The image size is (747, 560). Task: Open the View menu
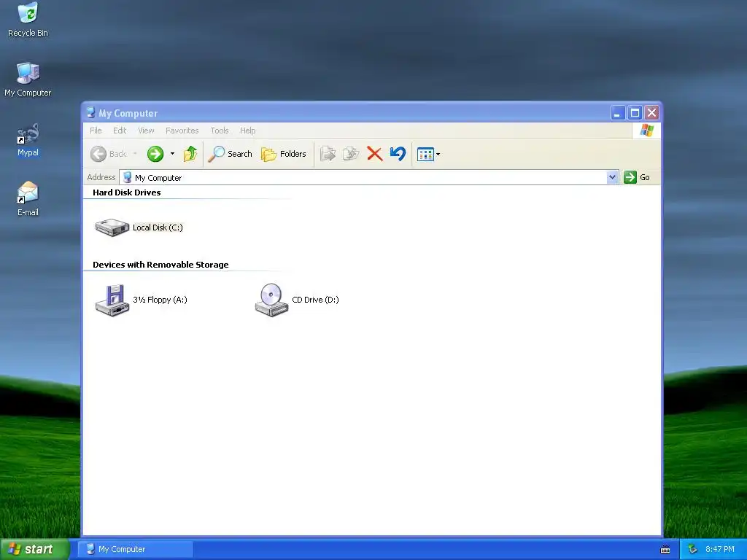pyautogui.click(x=146, y=131)
